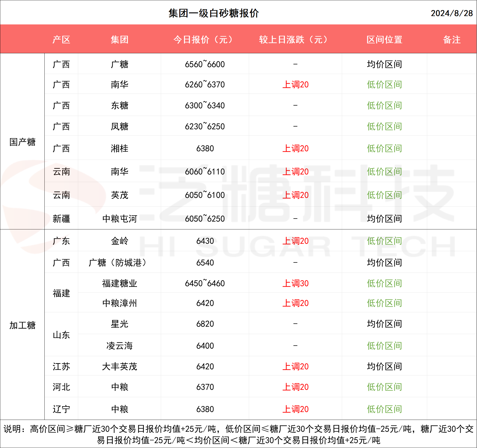Viewport: 477px width, 448px height.
Task: Click the 湘桂 group cell
Action: (x=120, y=148)
